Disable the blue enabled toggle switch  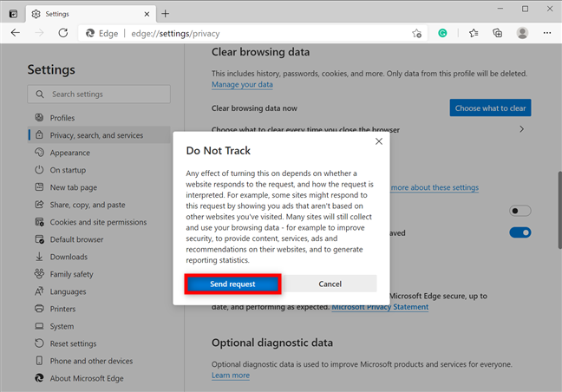point(520,232)
